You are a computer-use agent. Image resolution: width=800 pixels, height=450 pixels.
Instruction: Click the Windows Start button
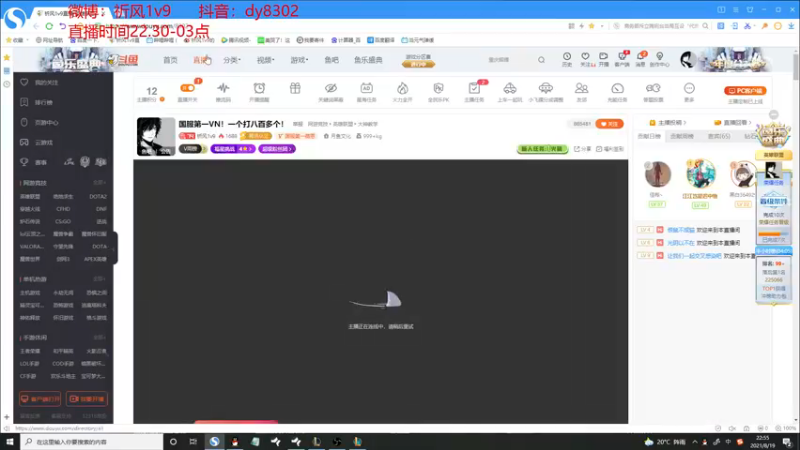(x=10, y=442)
